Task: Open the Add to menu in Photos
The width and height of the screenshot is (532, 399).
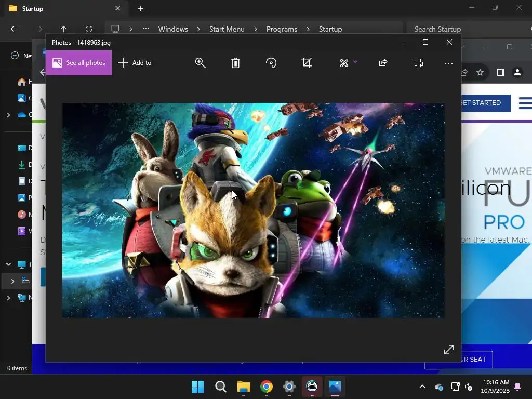Action: [x=135, y=63]
